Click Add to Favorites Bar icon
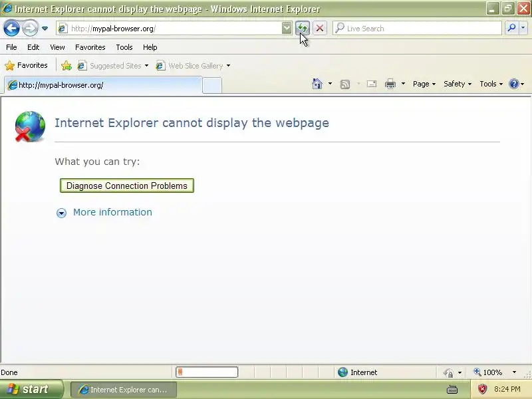Screen dimensions: 532x399 point(66,65)
